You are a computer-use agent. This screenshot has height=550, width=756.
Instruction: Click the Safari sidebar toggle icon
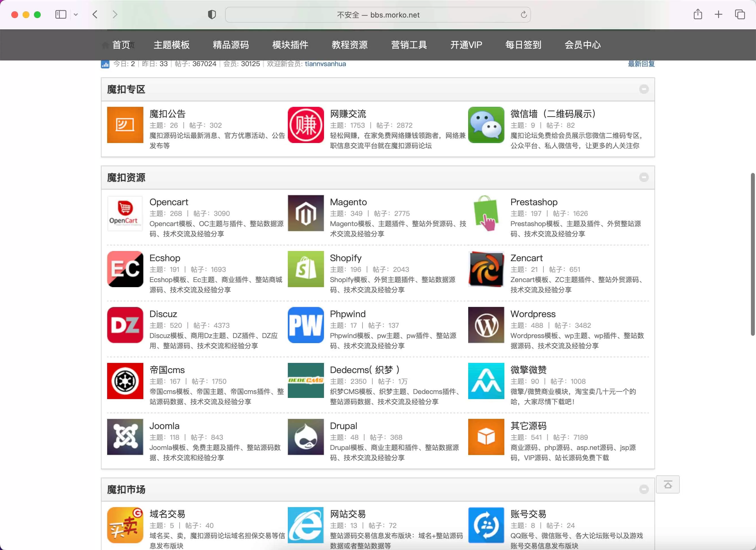coord(61,15)
